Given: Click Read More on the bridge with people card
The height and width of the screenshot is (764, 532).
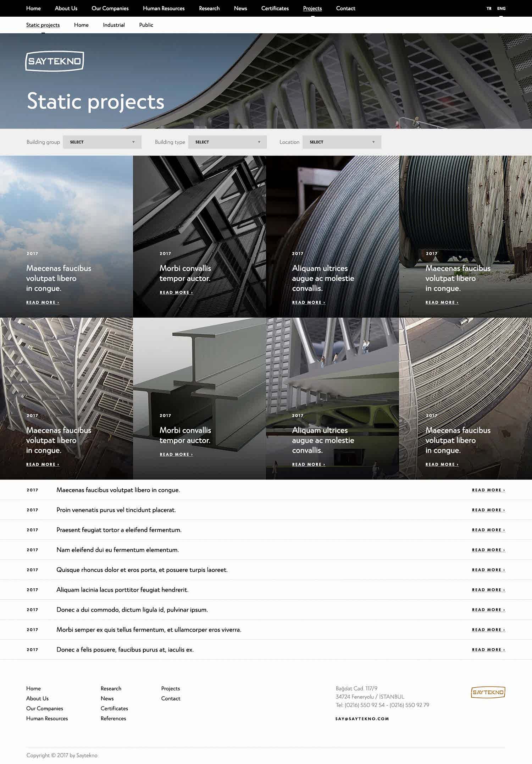Looking at the screenshot, I should pyautogui.click(x=309, y=464).
